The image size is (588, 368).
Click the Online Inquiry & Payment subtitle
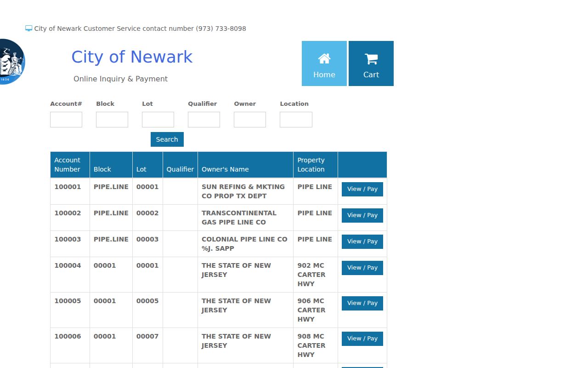(120, 79)
